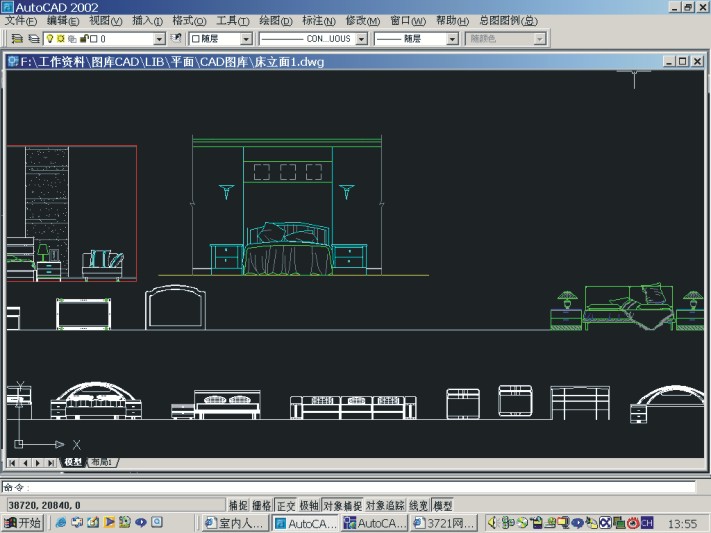Click the Layer Previous icon
The width and height of the screenshot is (711, 533).
(177, 39)
